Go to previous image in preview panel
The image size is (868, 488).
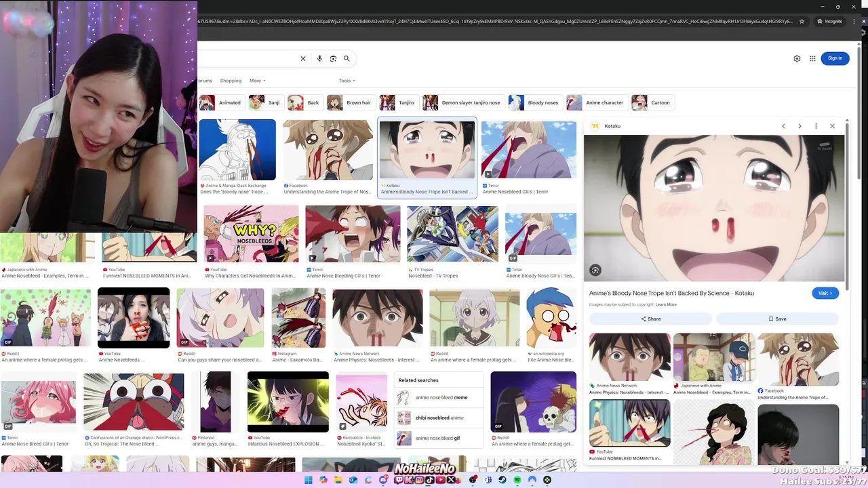[783, 126]
